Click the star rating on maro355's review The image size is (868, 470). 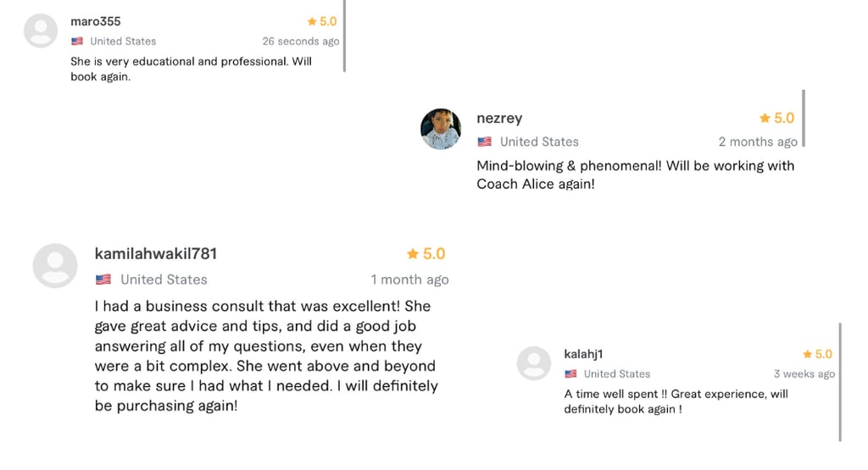click(322, 21)
